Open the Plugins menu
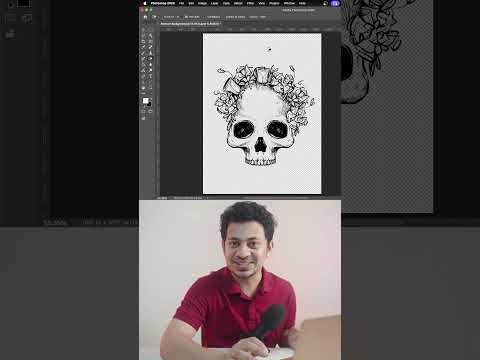This screenshot has height=360, width=480. 274,3
